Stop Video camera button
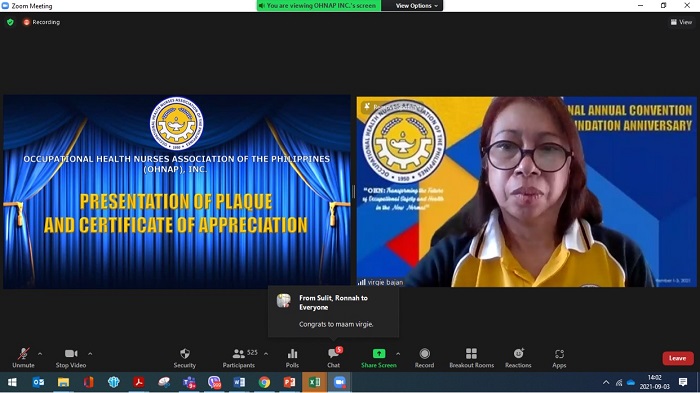 71,358
